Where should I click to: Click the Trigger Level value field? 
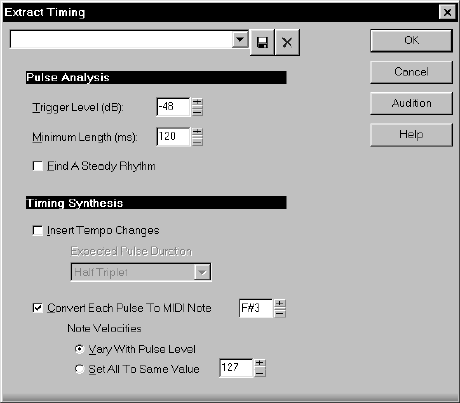pos(173,107)
